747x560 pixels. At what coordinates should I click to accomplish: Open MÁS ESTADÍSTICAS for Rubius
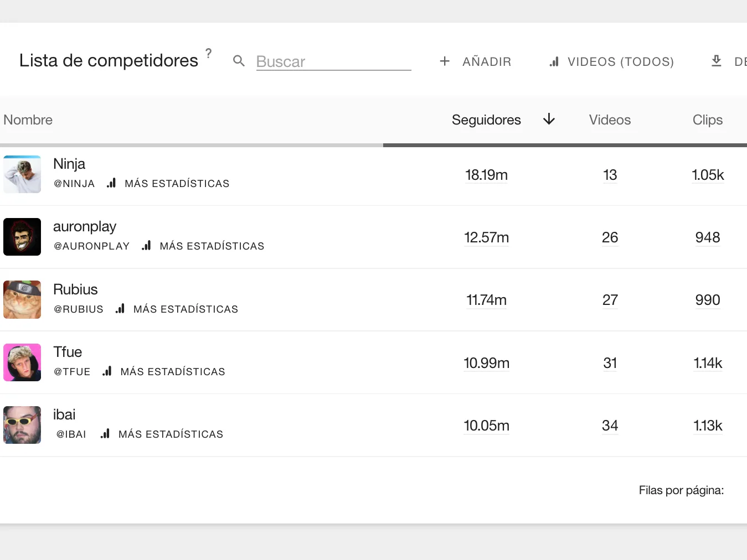pyautogui.click(x=186, y=309)
